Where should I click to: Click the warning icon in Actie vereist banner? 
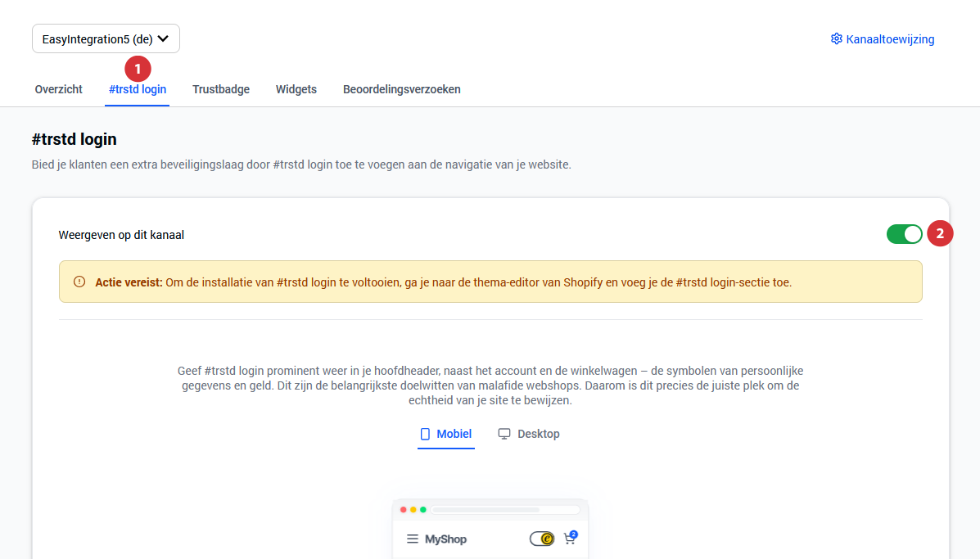(x=79, y=282)
